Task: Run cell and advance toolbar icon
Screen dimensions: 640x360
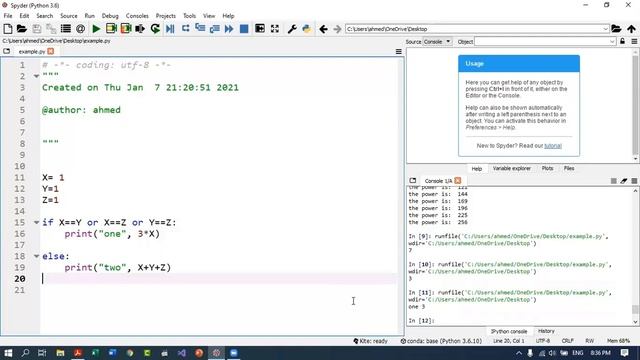Action: (x=126, y=29)
